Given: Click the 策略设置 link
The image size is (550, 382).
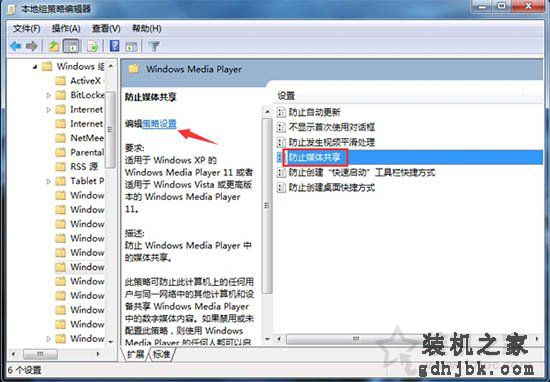Looking at the screenshot, I should coord(159,124).
